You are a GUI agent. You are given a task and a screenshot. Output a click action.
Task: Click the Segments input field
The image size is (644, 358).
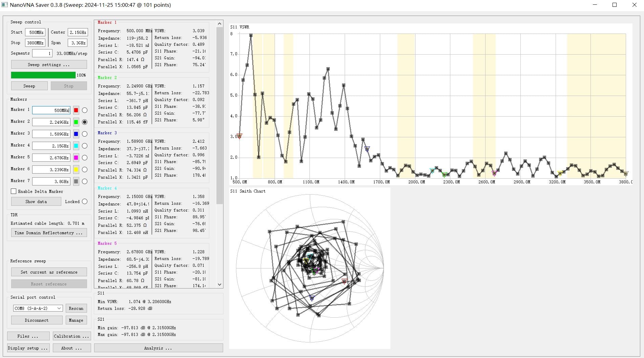click(42, 53)
